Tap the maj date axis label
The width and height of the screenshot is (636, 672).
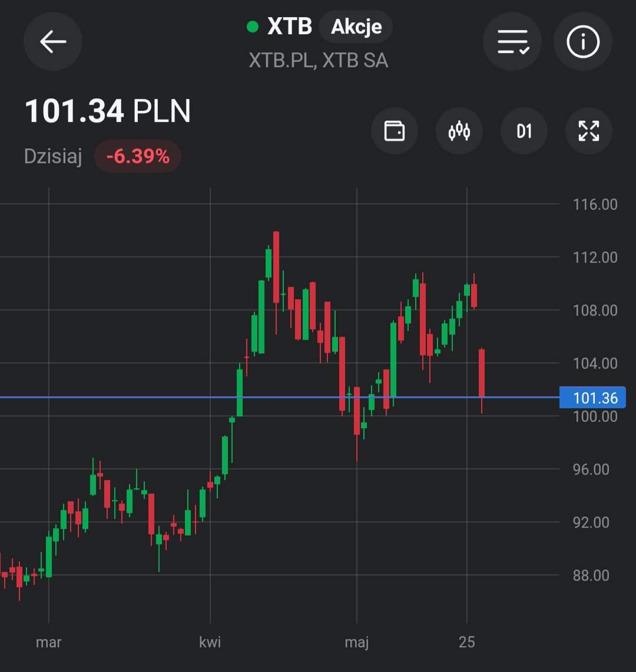(356, 643)
